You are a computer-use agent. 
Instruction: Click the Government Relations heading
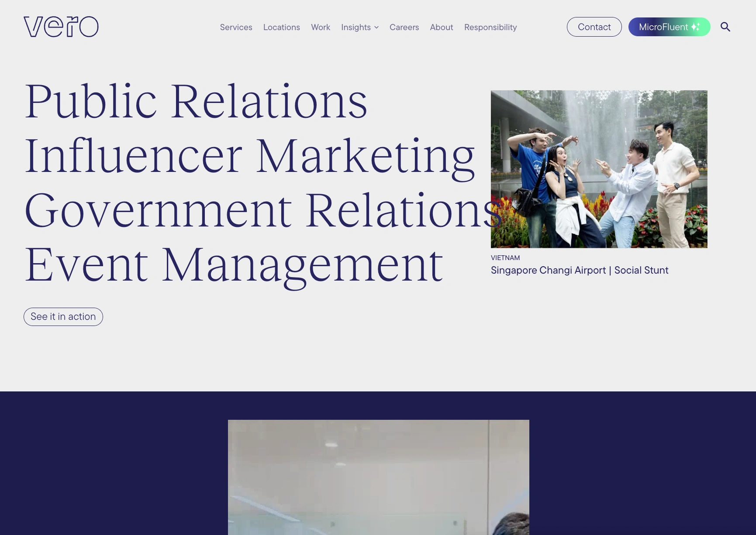pyautogui.click(x=263, y=210)
